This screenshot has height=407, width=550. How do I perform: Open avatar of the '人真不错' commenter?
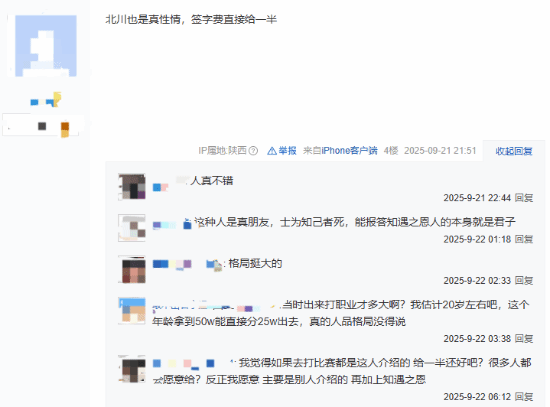point(132,187)
